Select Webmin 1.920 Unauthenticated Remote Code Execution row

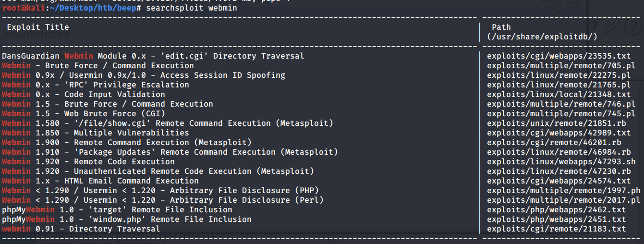click(x=158, y=171)
